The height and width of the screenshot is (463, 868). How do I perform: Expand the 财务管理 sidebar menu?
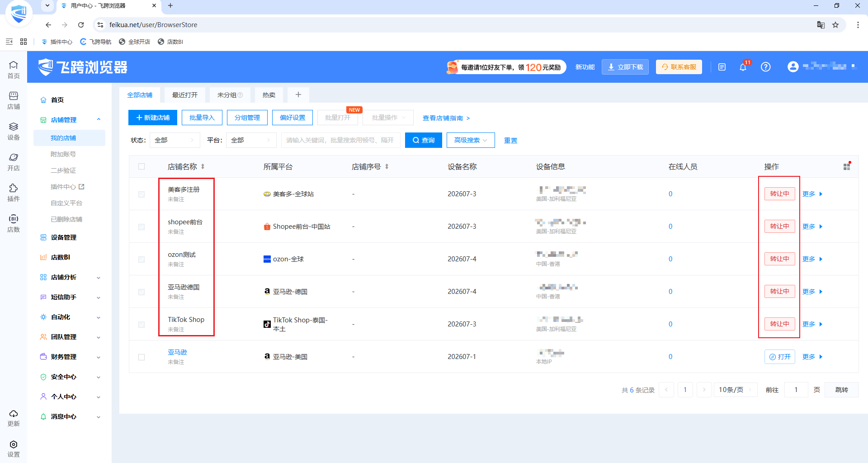[x=70, y=357]
